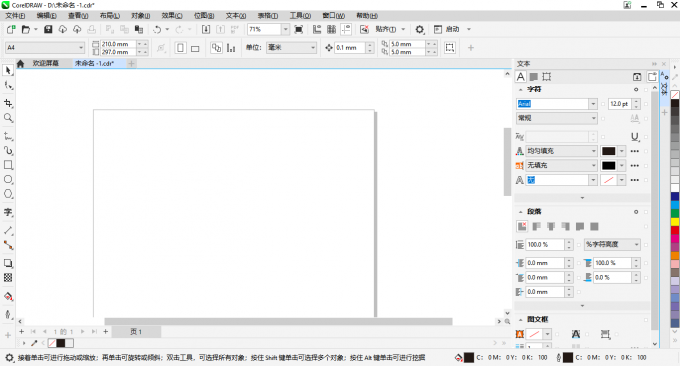Open the 均匀填充 fill type dropdown
Screen dimensions: 680x366
[x=593, y=151]
